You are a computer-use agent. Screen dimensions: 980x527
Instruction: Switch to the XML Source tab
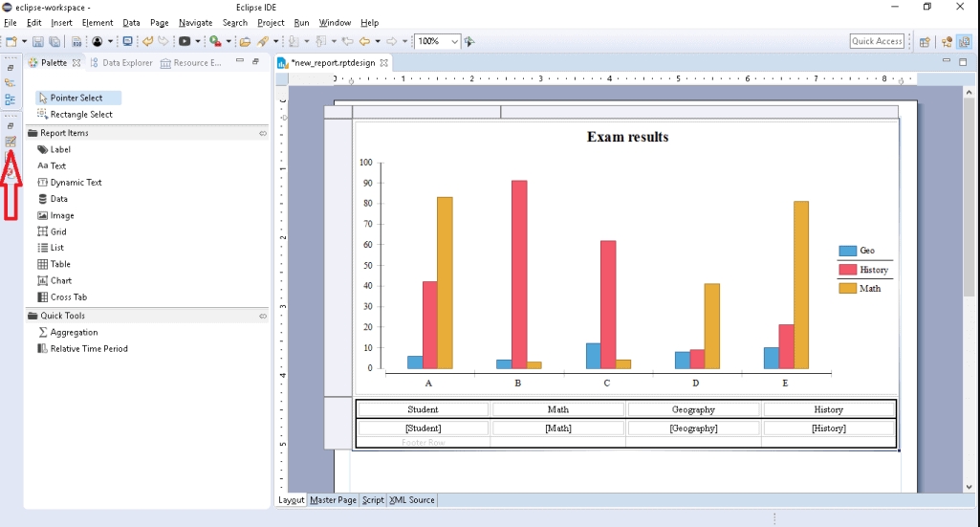412,500
